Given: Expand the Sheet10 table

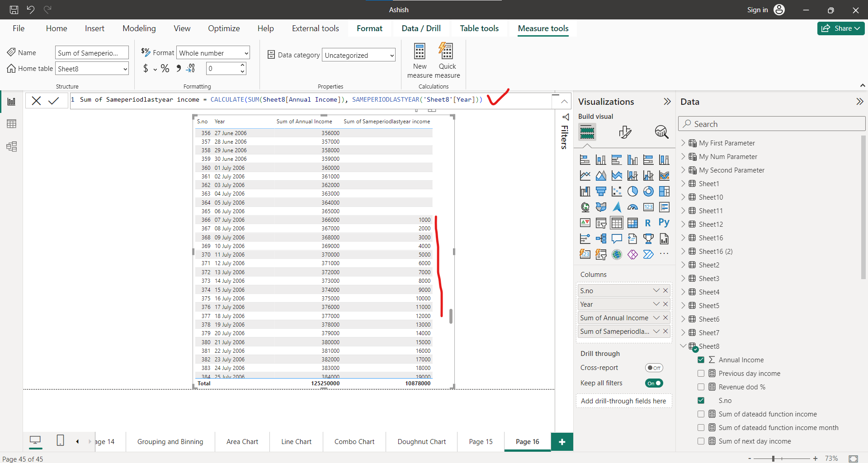Looking at the screenshot, I should [684, 197].
